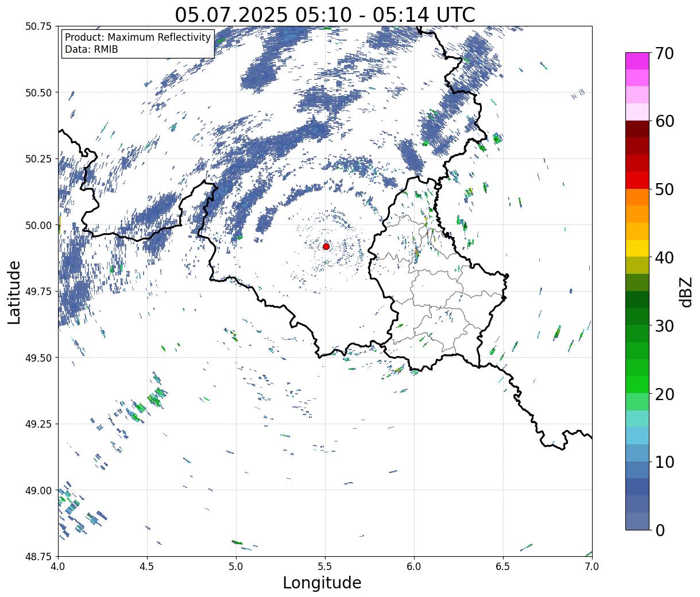Click the longitude tick label 6.0
This screenshot has width=700, height=597.
(414, 567)
